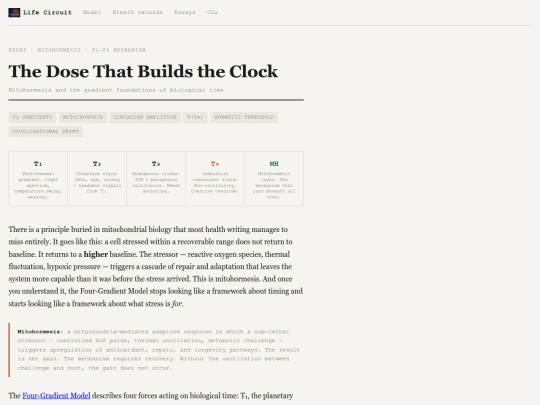Click the MITOCHONDRIA tag chip

pyautogui.click(x=83, y=117)
